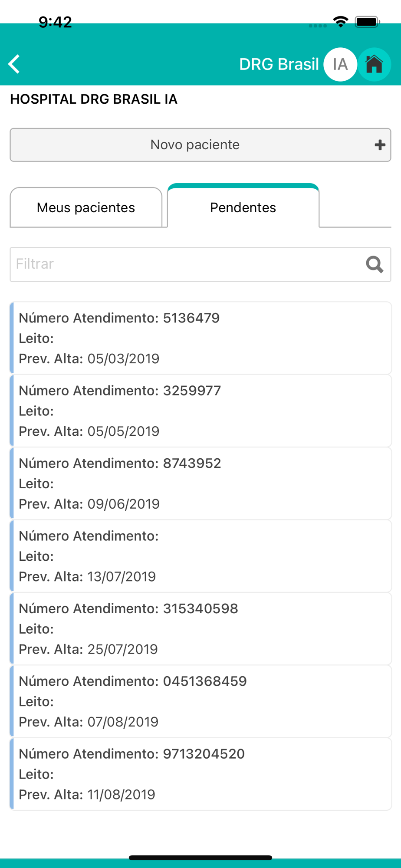Tap the plus icon for new patient
Viewport: 401px width, 868px height.
point(380,145)
